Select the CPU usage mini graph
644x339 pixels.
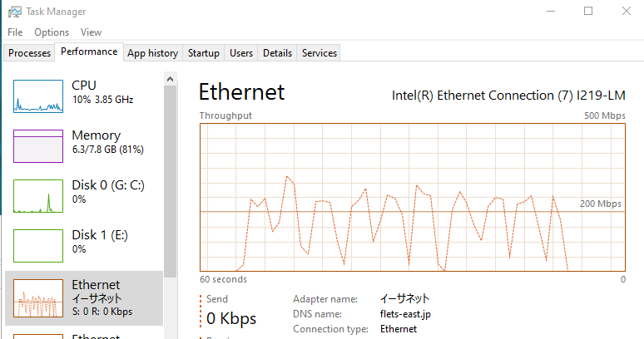(x=38, y=96)
